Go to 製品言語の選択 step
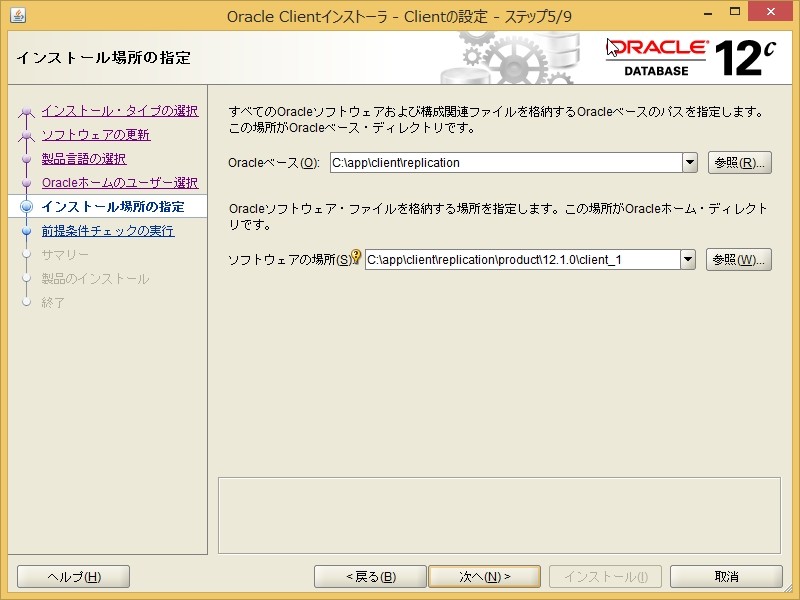The image size is (800, 600). (85, 157)
